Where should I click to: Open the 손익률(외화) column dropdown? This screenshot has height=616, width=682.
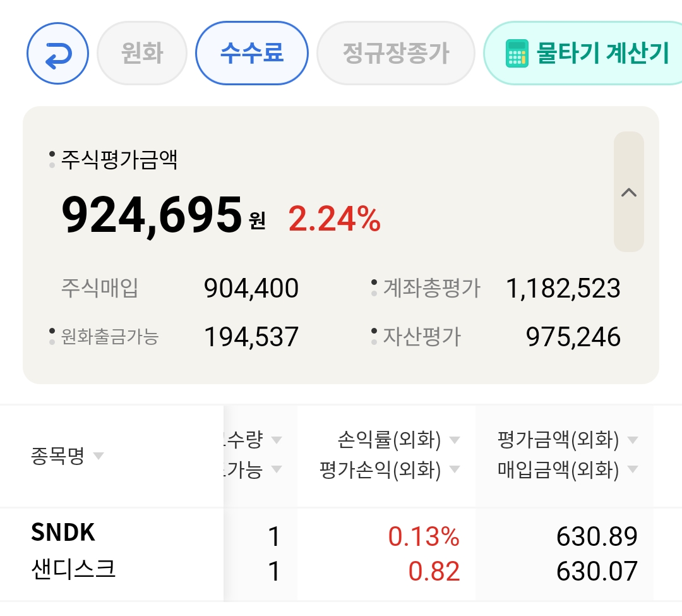[x=454, y=439]
